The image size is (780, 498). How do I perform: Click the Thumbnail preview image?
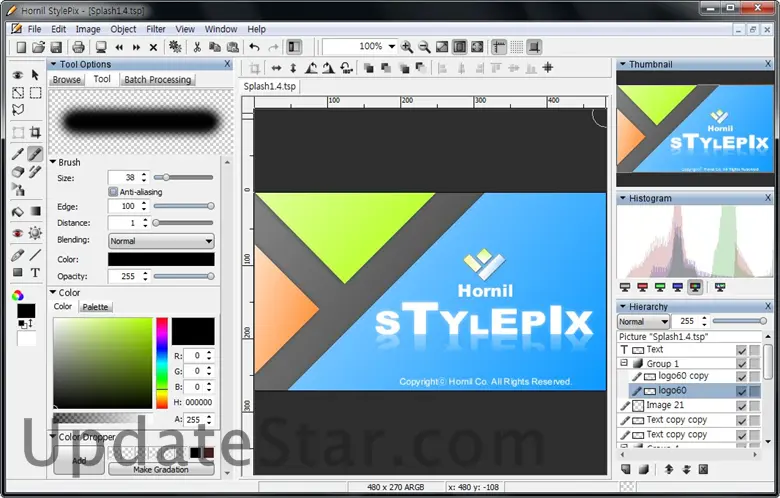click(695, 129)
